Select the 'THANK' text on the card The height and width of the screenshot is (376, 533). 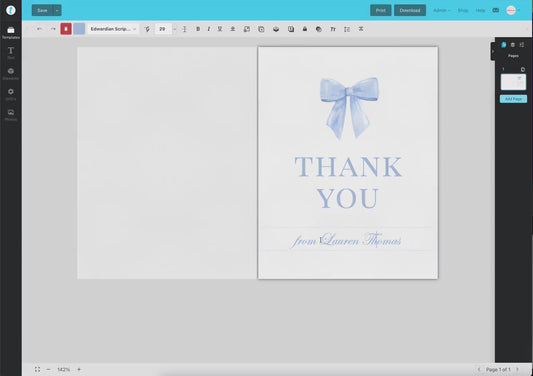pyautogui.click(x=348, y=167)
